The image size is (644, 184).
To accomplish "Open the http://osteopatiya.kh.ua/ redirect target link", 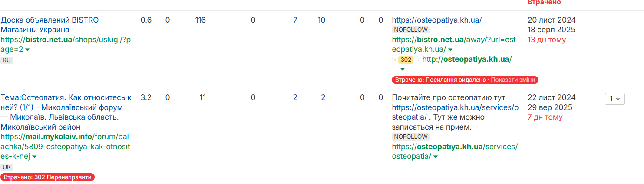I will 467,59.
